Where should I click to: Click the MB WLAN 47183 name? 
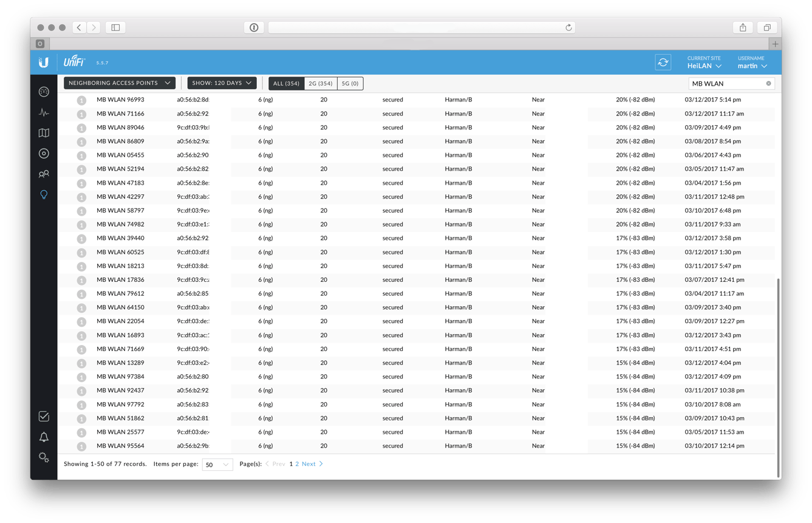120,183
